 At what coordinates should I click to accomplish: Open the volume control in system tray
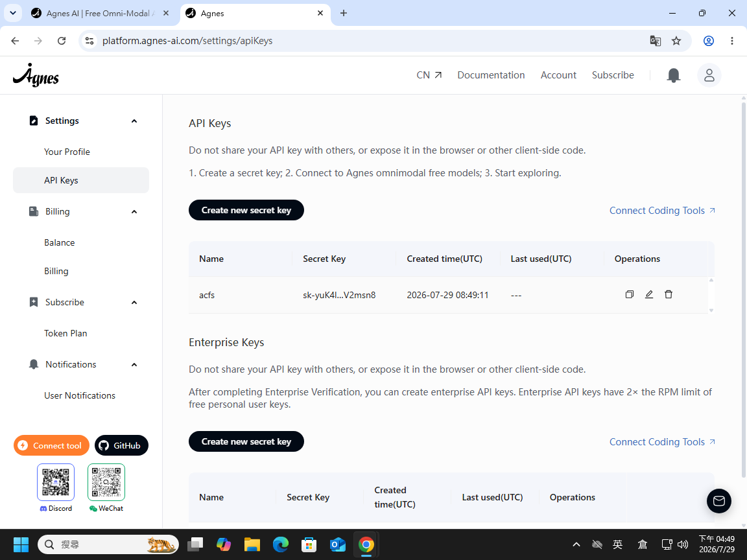click(683, 544)
